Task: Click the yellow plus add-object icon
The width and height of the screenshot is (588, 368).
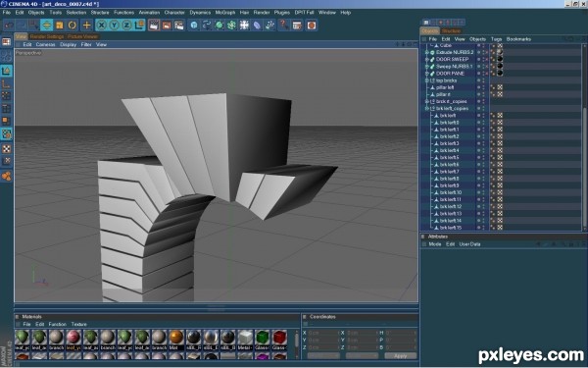Action: (86, 26)
